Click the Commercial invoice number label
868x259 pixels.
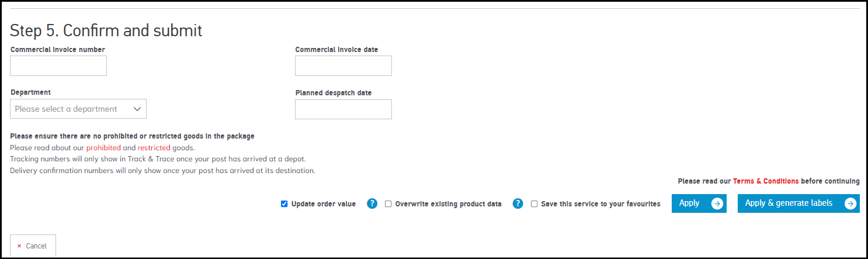[58, 50]
